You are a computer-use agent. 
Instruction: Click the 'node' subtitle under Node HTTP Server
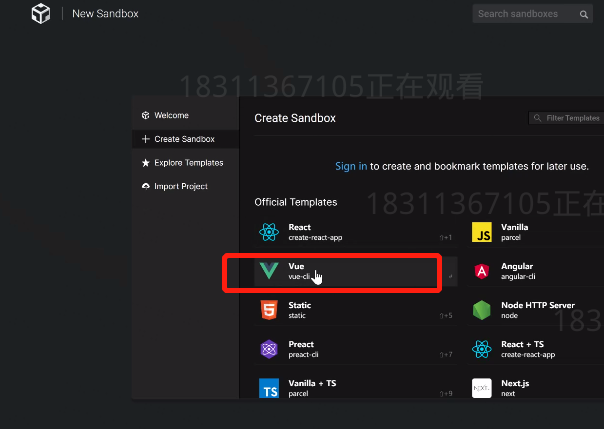point(509,315)
